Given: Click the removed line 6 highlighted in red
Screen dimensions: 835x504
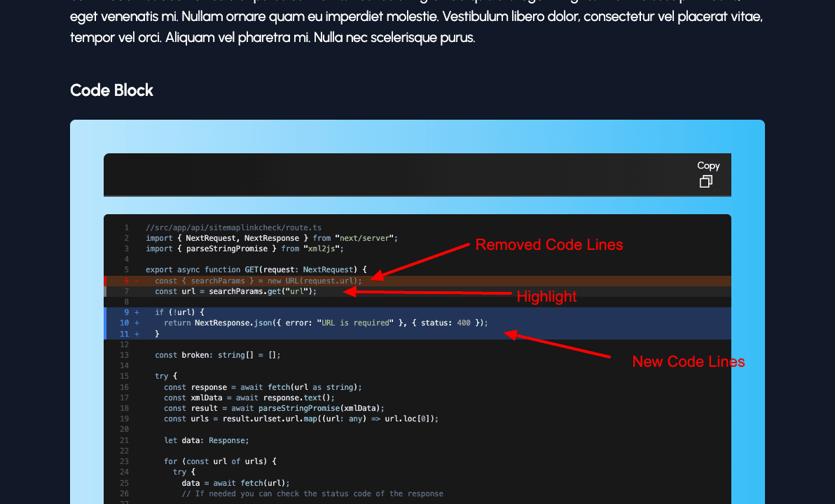Looking at the screenshot, I should pyautogui.click(x=252, y=280).
